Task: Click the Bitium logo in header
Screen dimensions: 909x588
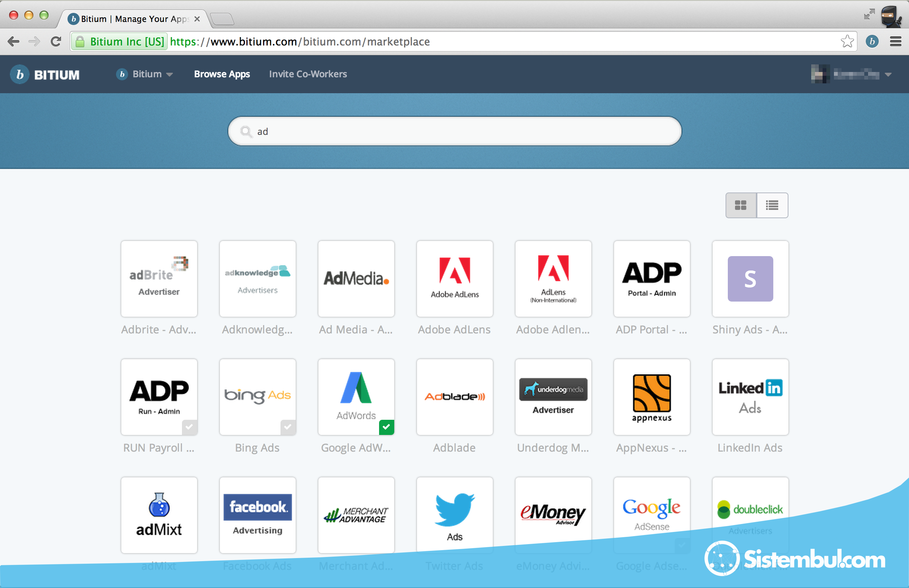Action: click(x=45, y=75)
